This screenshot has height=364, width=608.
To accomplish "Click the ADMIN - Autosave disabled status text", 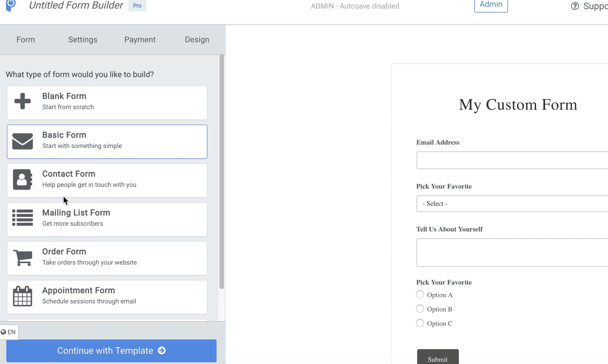I will [355, 6].
